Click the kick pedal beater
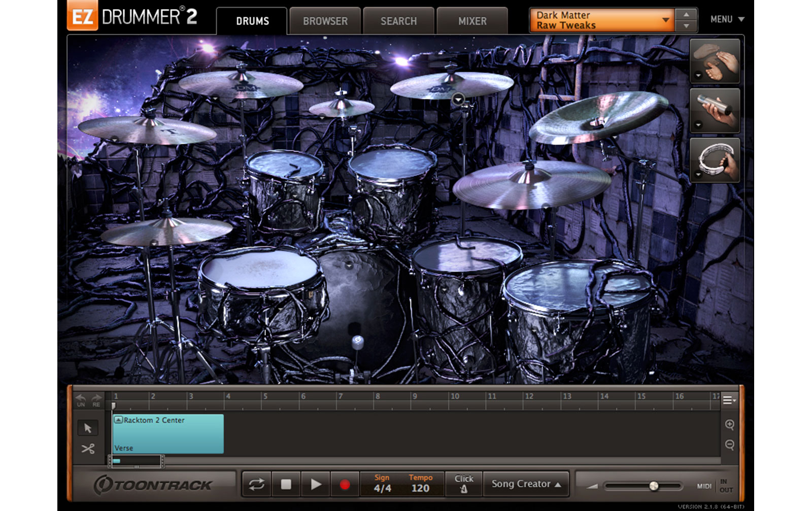Screen dimensions: 812x511 point(358,343)
